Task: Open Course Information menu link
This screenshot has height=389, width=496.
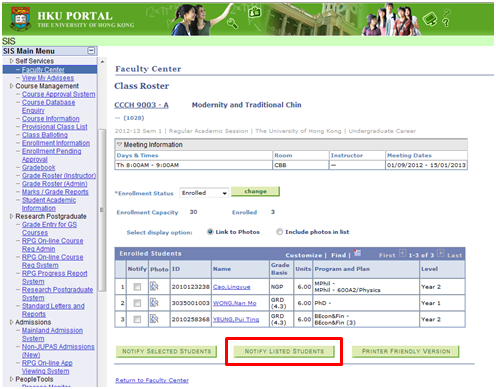Action: pyautogui.click(x=51, y=119)
